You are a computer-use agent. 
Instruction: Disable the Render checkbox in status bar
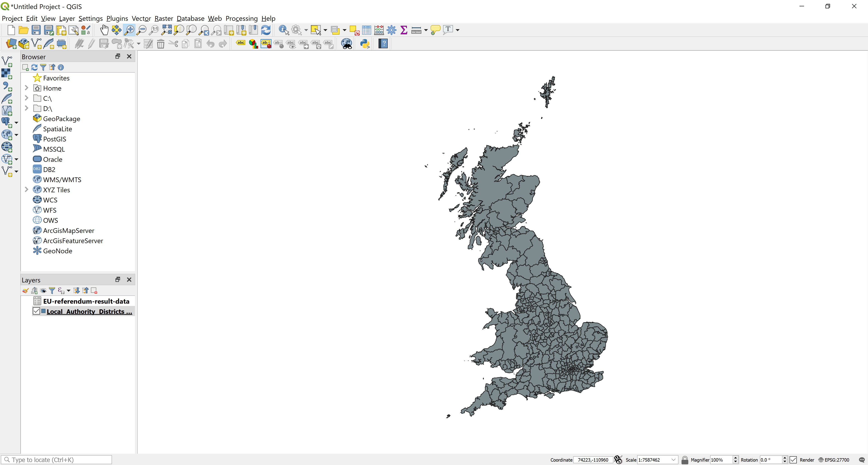793,460
